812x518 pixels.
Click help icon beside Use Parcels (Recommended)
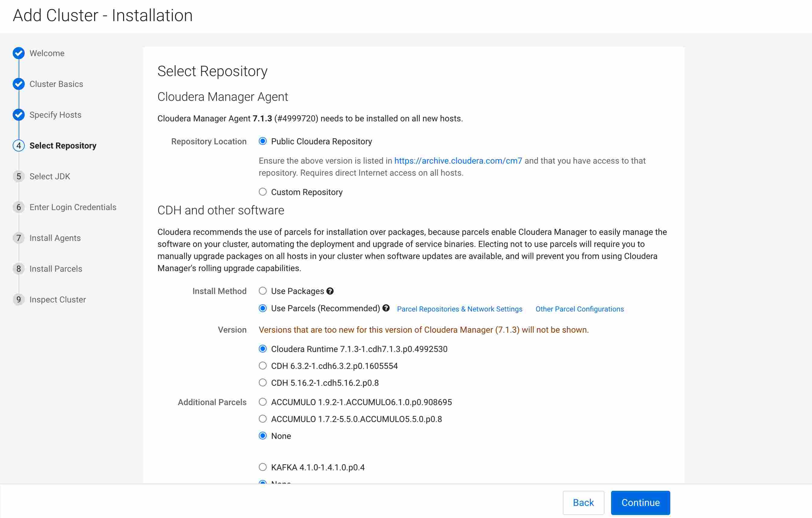coord(386,308)
